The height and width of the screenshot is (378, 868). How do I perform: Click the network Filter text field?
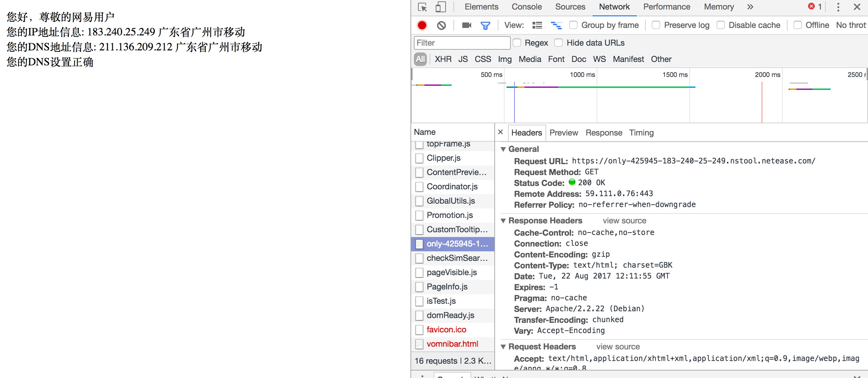462,43
